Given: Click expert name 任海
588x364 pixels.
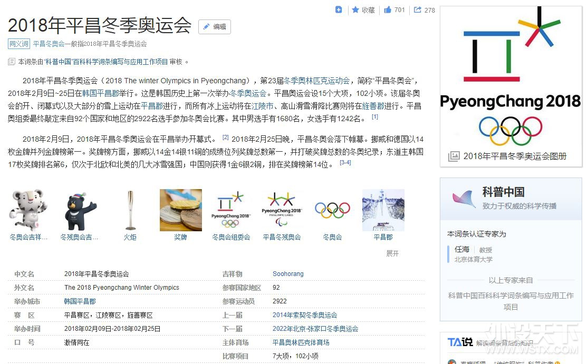Looking at the screenshot, I should click(462, 249).
